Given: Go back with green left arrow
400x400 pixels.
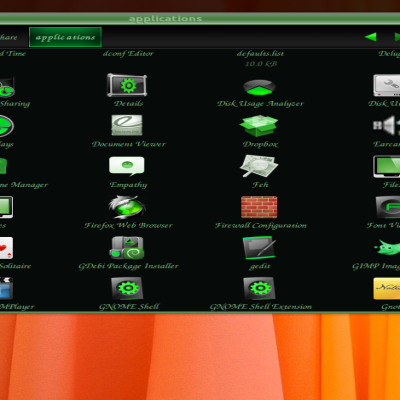Looking at the screenshot, I should pos(371,37).
